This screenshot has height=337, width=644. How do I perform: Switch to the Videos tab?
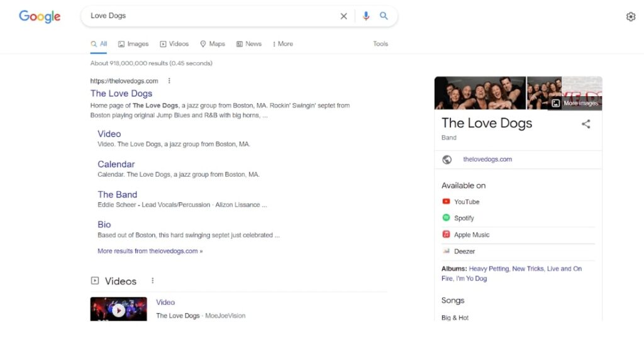pyautogui.click(x=174, y=44)
